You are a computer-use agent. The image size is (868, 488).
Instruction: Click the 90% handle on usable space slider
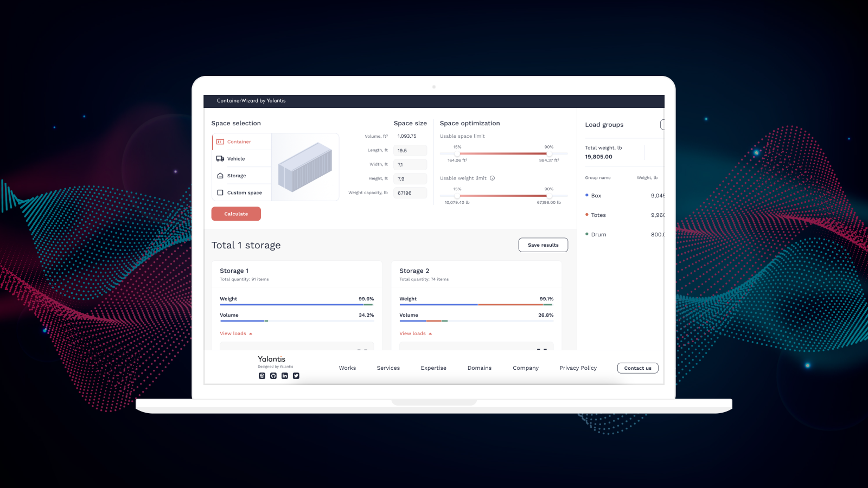point(549,153)
